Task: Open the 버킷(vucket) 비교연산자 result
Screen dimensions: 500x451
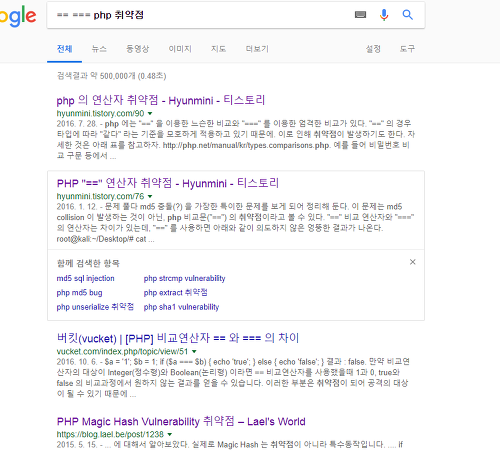Action: pyautogui.click(x=178, y=338)
